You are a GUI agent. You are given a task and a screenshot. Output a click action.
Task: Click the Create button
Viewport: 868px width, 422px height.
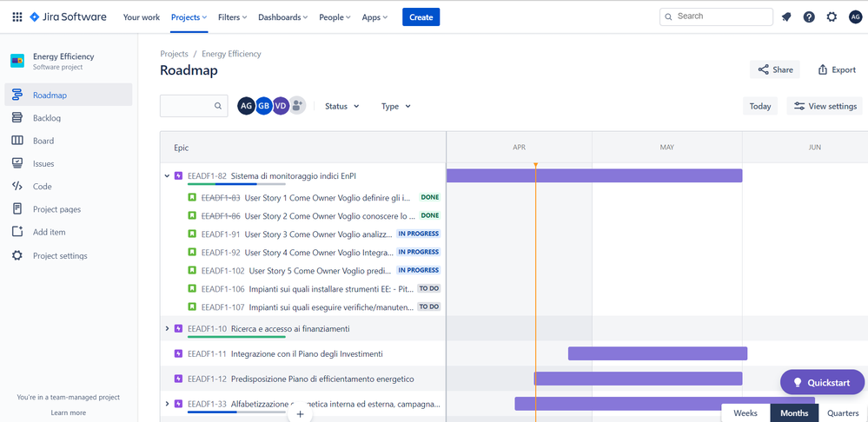[x=421, y=17]
